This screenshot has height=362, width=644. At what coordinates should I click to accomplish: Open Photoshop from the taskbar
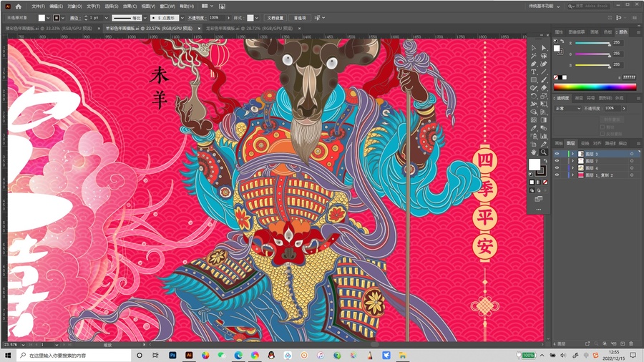click(x=172, y=356)
